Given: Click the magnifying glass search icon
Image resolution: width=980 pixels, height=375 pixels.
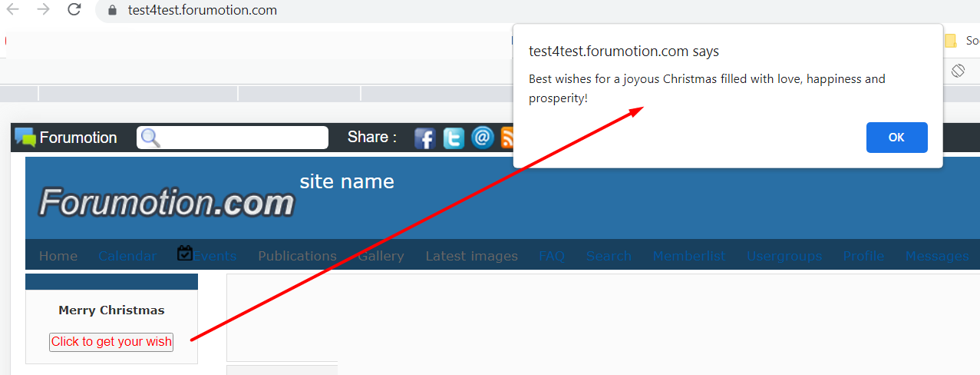Looking at the screenshot, I should coord(150,138).
